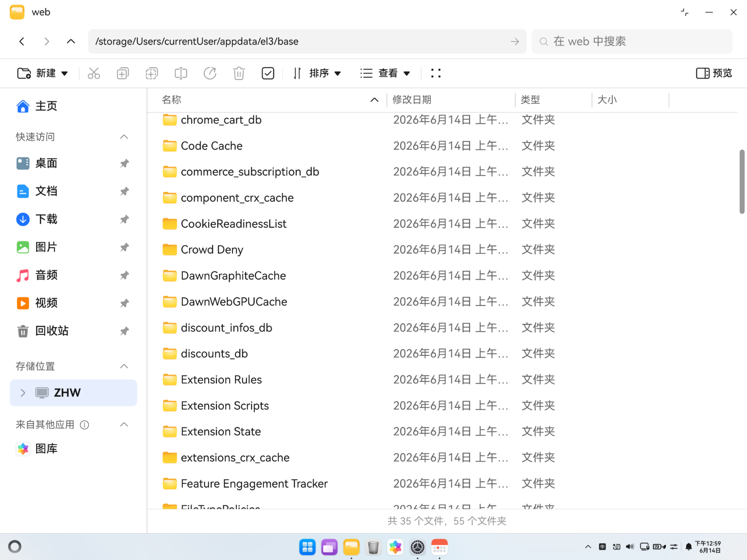Click the cut scissors icon
Image resolution: width=747 pixels, height=560 pixels.
pos(94,73)
